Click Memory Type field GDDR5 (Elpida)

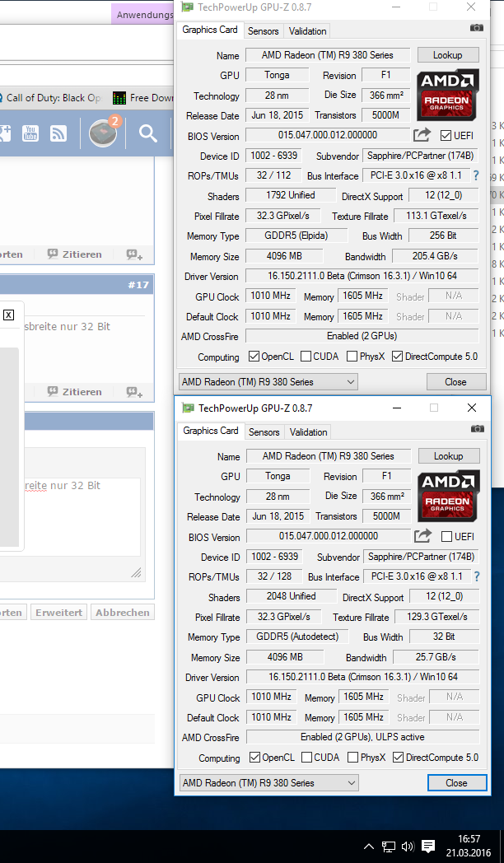(x=296, y=236)
